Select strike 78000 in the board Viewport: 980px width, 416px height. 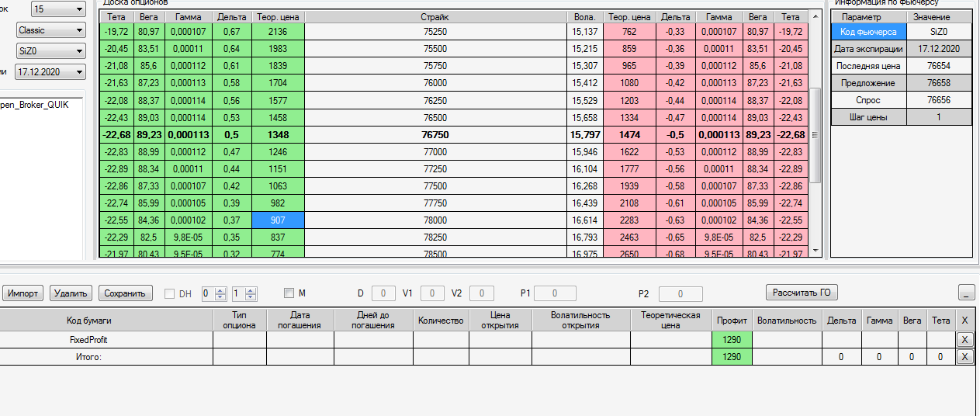[435, 220]
